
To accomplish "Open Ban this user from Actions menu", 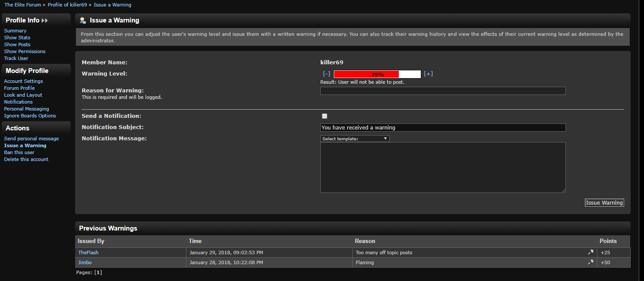I will 19,152.
